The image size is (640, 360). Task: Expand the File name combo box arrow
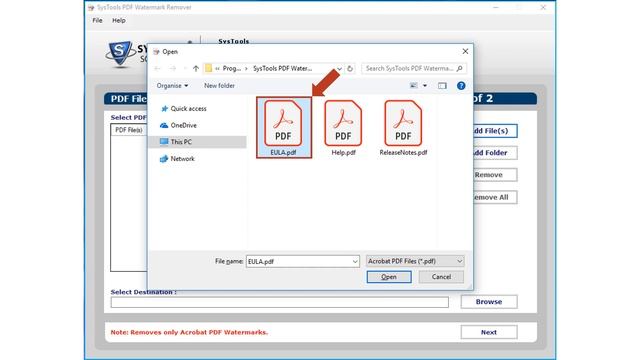click(355, 262)
